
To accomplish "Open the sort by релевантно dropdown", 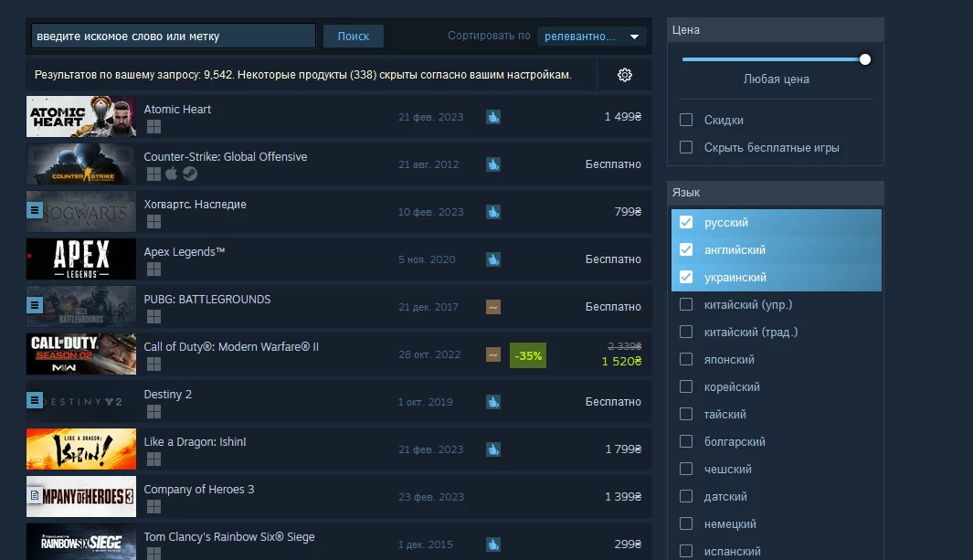I will coord(591,36).
